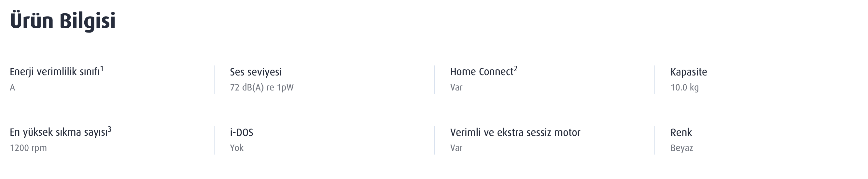Select the 72 dB(A) re 1pW value

click(261, 88)
